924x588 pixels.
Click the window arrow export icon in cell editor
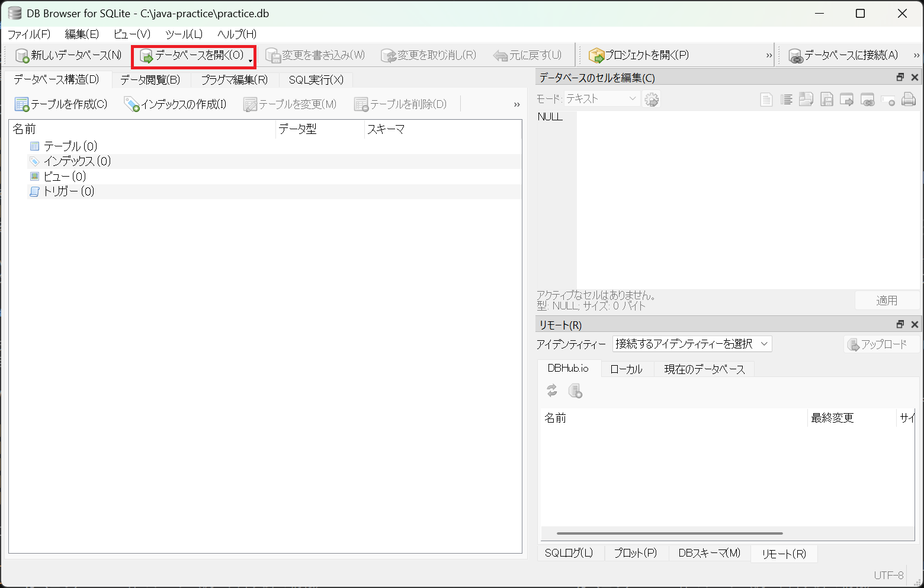847,100
